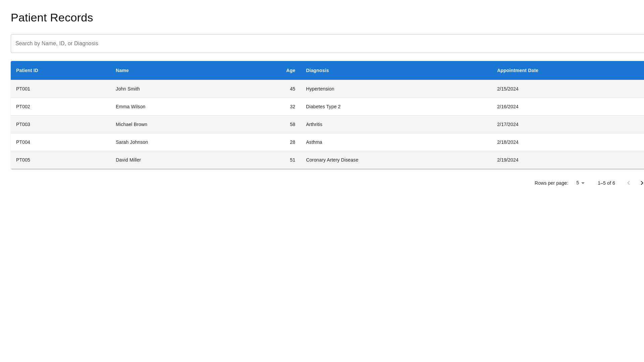The width and height of the screenshot is (644, 362).
Task: Click the Coronary Artery Disease diagnosis cell
Action: 332,160
